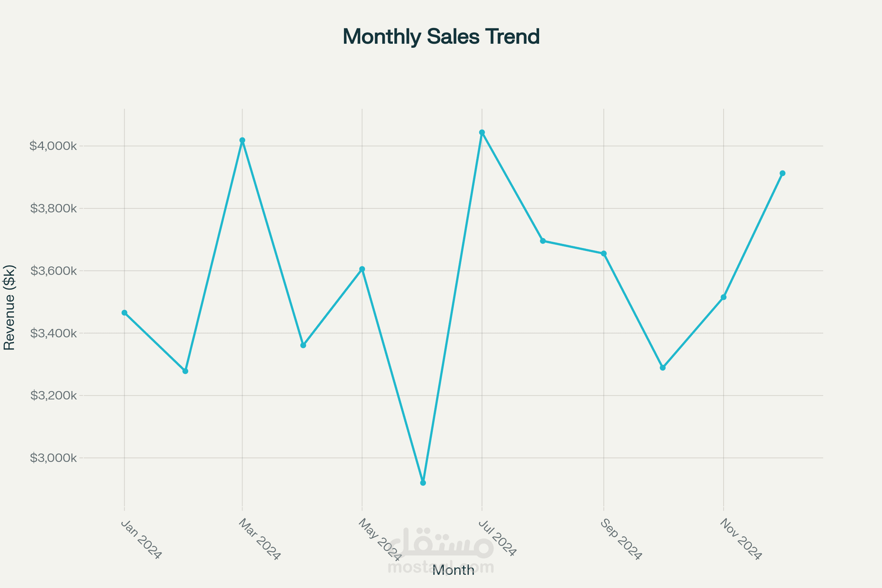Click the August 2024 data point marker
Image resolution: width=882 pixels, height=588 pixels.
(543, 241)
